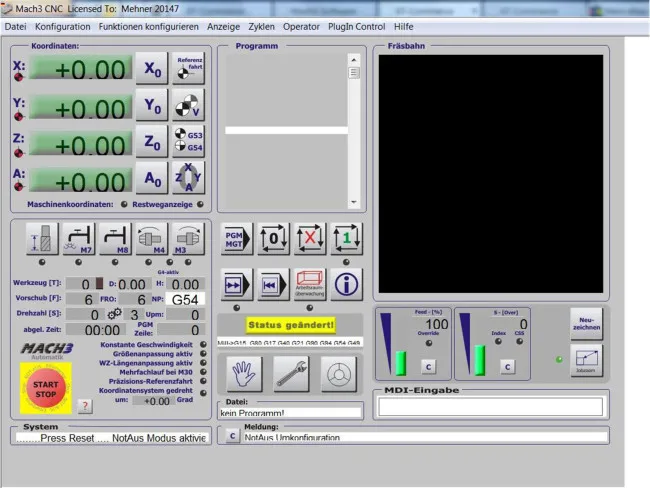
Task: Select the Vorschub [F] value field
Action: (82, 299)
